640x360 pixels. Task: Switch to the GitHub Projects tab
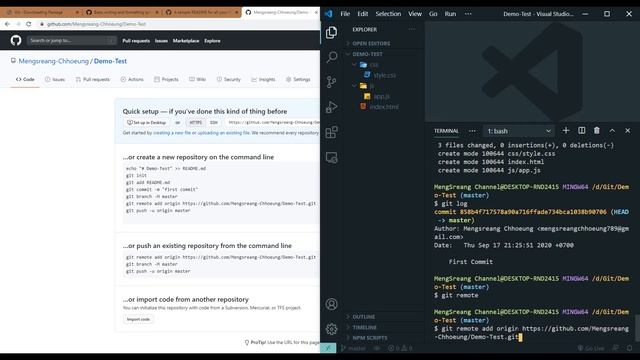pyautogui.click(x=166, y=79)
